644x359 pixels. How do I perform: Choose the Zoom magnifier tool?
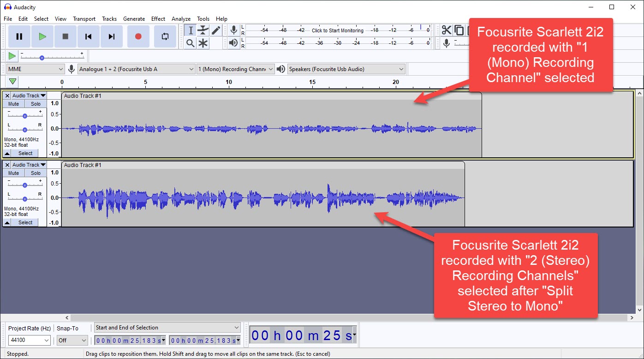click(x=191, y=43)
